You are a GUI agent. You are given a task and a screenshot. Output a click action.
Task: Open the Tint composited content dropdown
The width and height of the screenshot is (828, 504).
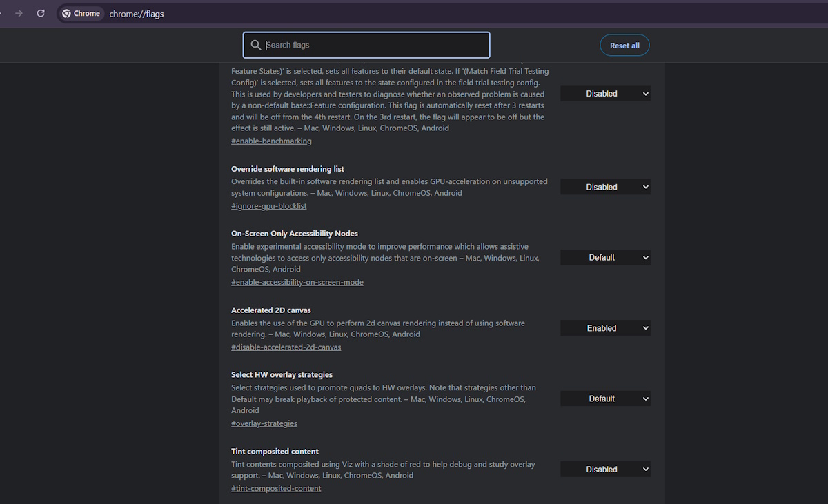tap(604, 470)
